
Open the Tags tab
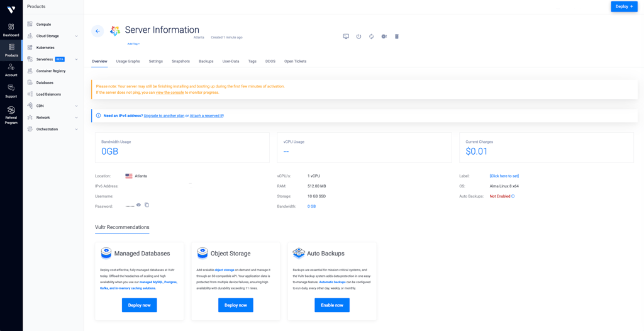point(252,61)
